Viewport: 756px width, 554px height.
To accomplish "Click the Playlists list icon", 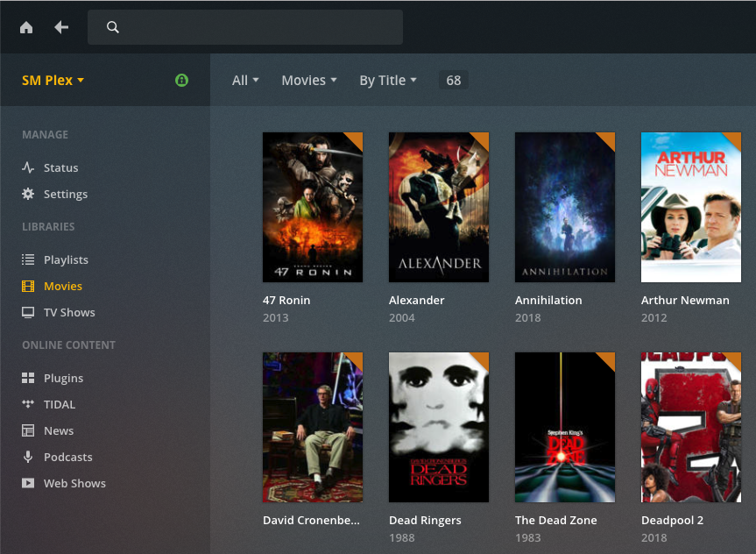I will (x=28, y=259).
